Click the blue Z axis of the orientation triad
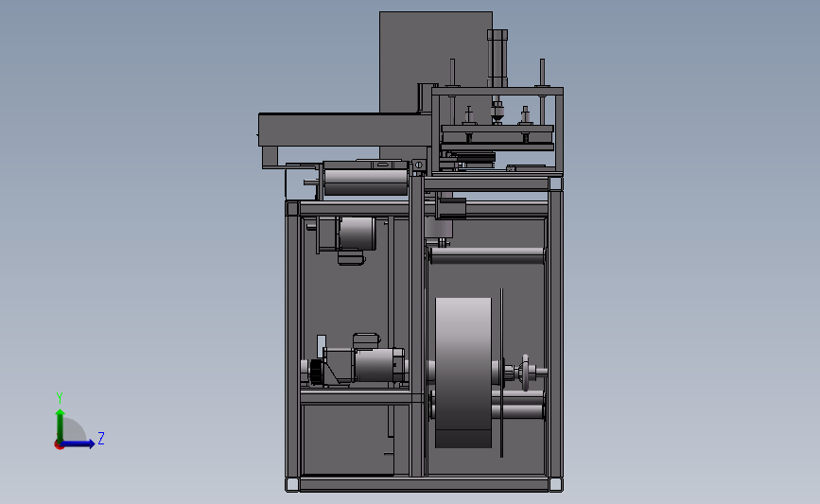This screenshot has width=820, height=504. [79, 443]
